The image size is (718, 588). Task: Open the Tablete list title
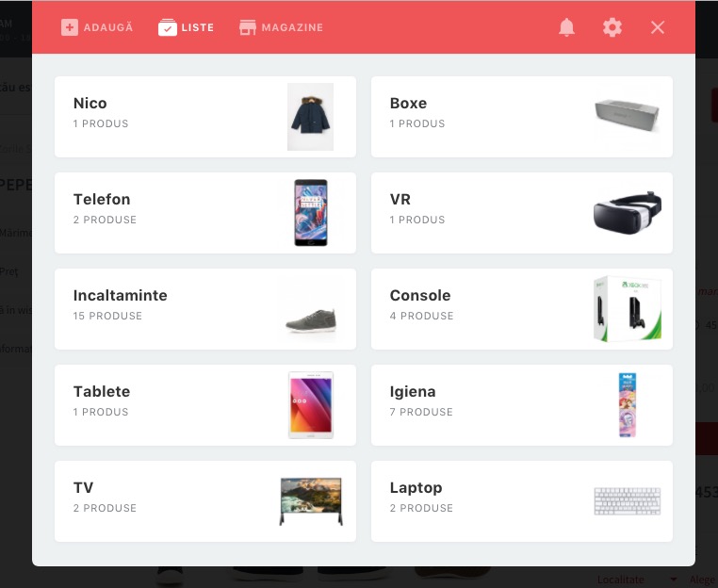[x=102, y=392]
